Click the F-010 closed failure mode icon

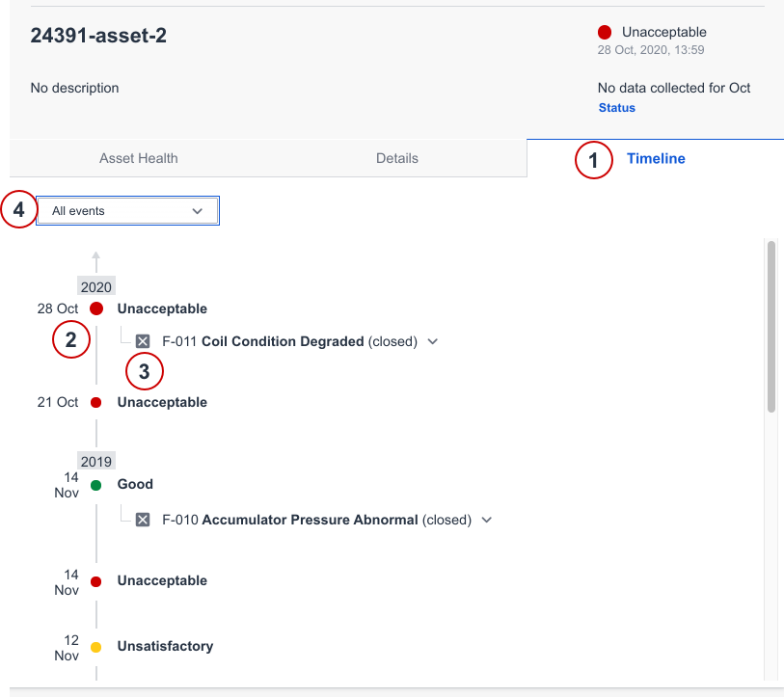point(143,520)
